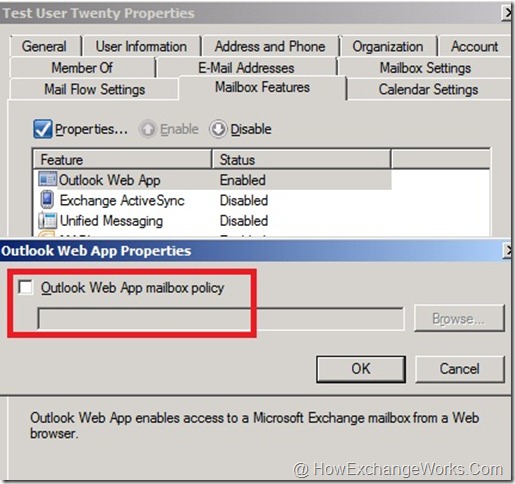Tick Outlook Web App mailbox policy checkbox
The width and height of the screenshot is (515, 484).
26,287
